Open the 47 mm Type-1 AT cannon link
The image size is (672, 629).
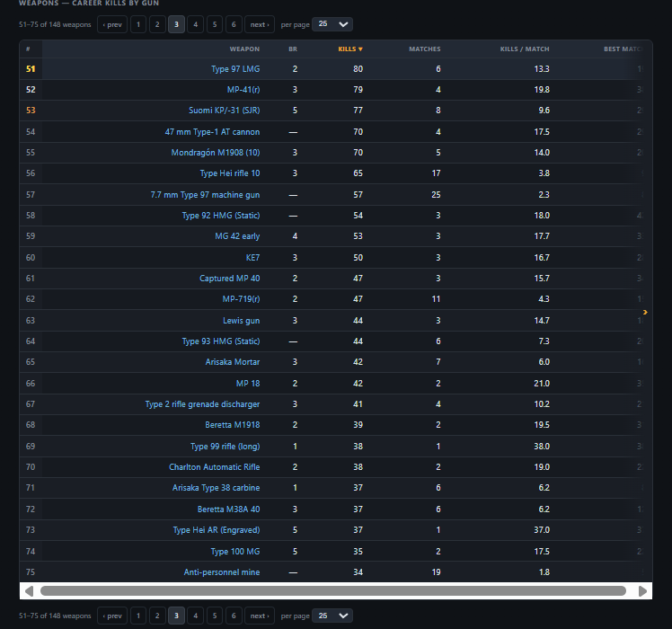212,131
